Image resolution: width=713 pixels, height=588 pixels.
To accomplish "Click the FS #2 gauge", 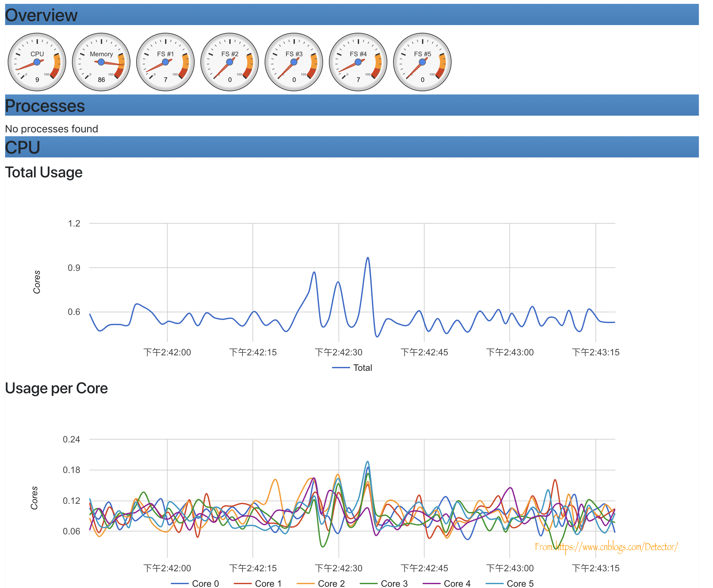I will click(x=230, y=62).
